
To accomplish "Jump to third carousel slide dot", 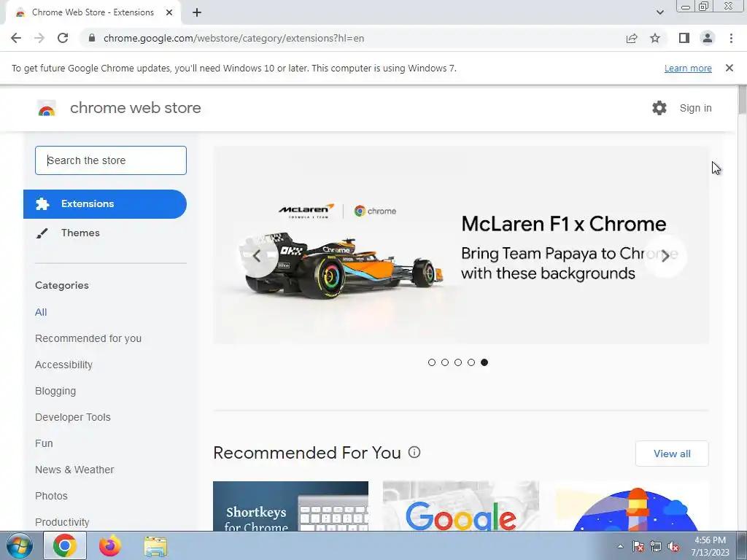I will tap(458, 362).
